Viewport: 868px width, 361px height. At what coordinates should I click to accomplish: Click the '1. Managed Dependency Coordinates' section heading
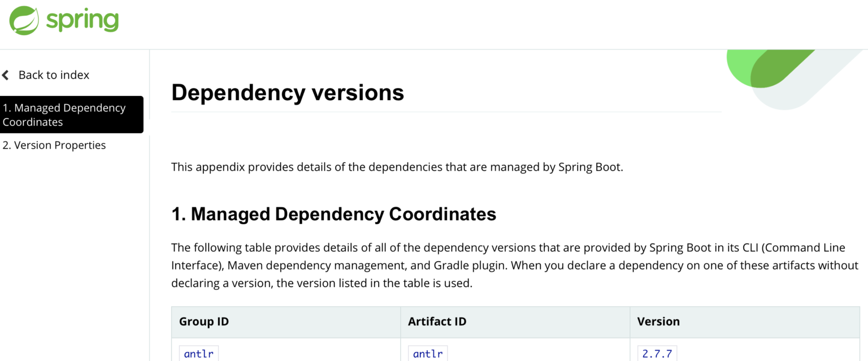[x=333, y=214]
